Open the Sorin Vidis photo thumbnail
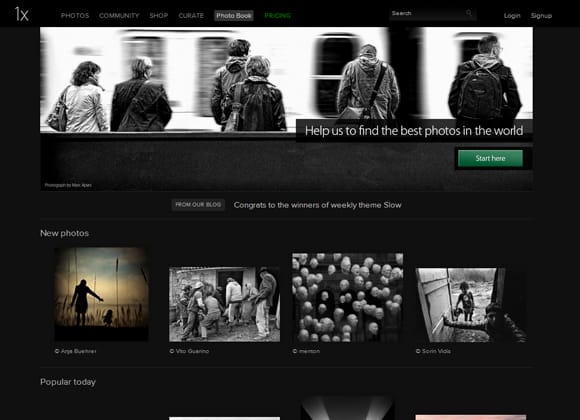580x420 pixels. pos(471,305)
